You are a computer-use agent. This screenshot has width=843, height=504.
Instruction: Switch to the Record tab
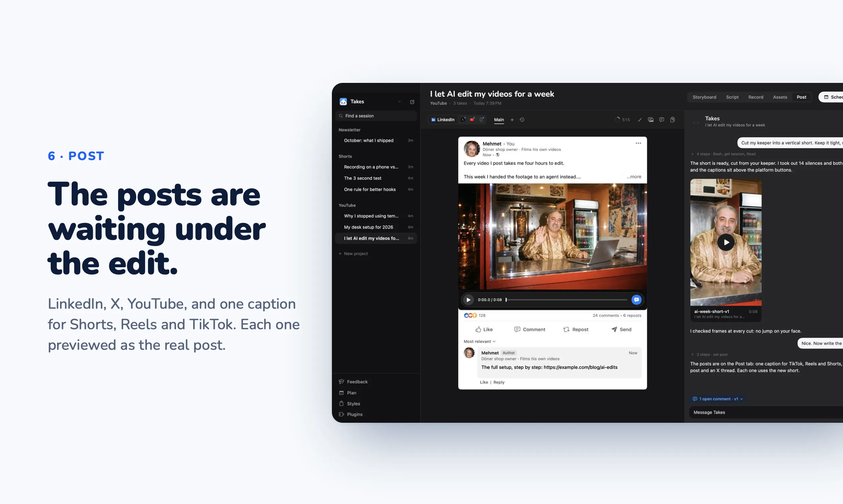coord(756,97)
